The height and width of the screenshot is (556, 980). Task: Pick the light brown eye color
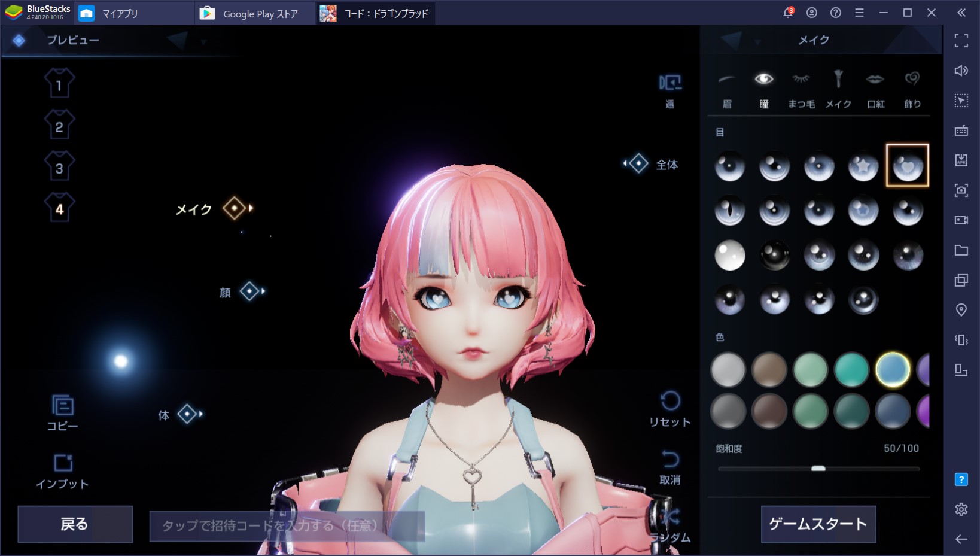point(769,370)
